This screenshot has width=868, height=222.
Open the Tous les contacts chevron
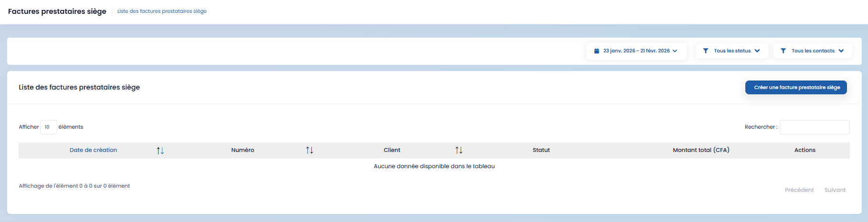coord(841,51)
